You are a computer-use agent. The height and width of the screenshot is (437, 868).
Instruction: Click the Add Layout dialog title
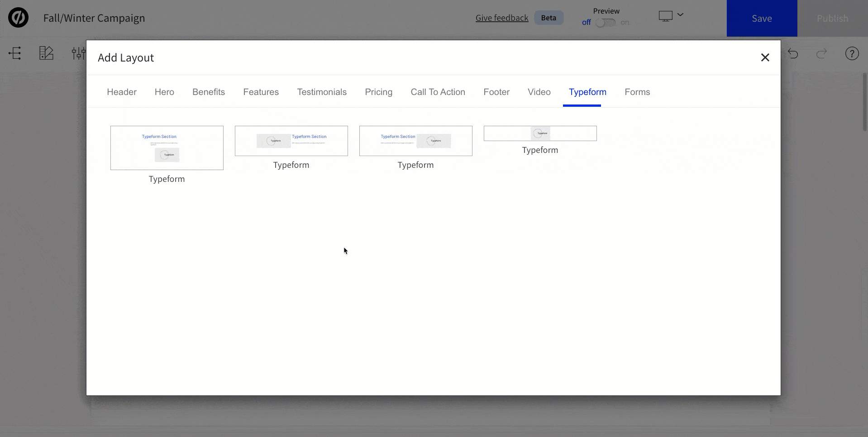(126, 57)
